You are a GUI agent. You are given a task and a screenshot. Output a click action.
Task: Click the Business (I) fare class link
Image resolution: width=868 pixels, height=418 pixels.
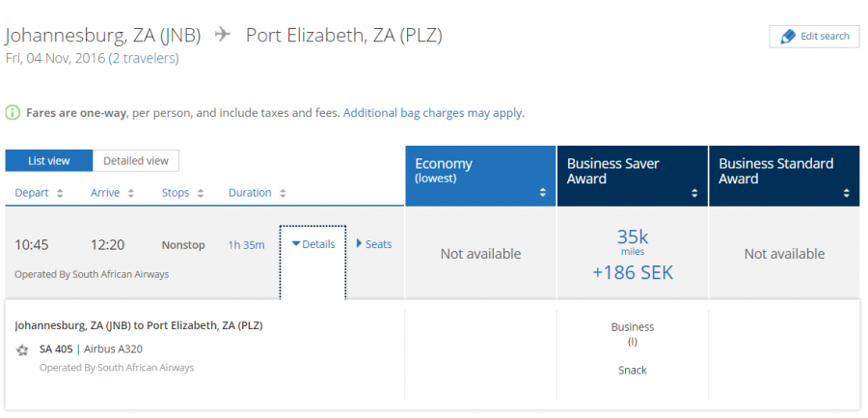(632, 341)
